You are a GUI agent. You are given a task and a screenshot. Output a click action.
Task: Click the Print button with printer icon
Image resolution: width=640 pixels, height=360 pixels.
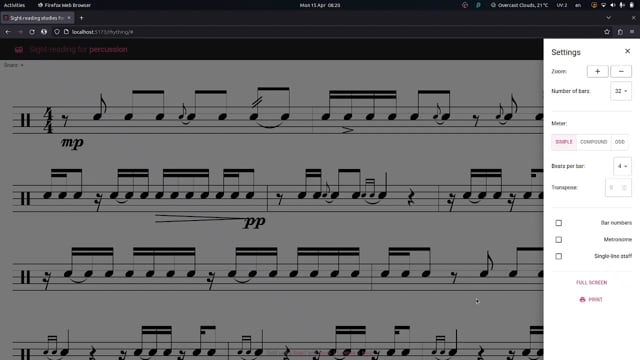click(x=591, y=300)
